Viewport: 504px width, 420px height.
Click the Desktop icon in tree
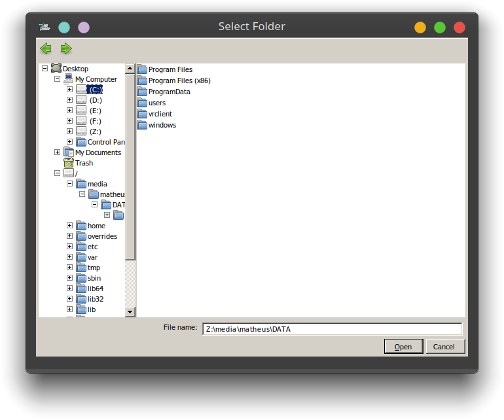coord(56,68)
